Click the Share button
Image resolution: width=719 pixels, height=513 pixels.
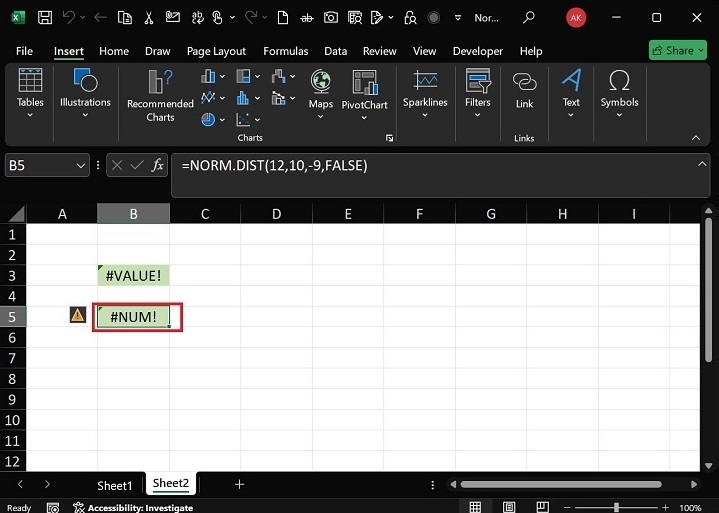(x=678, y=50)
